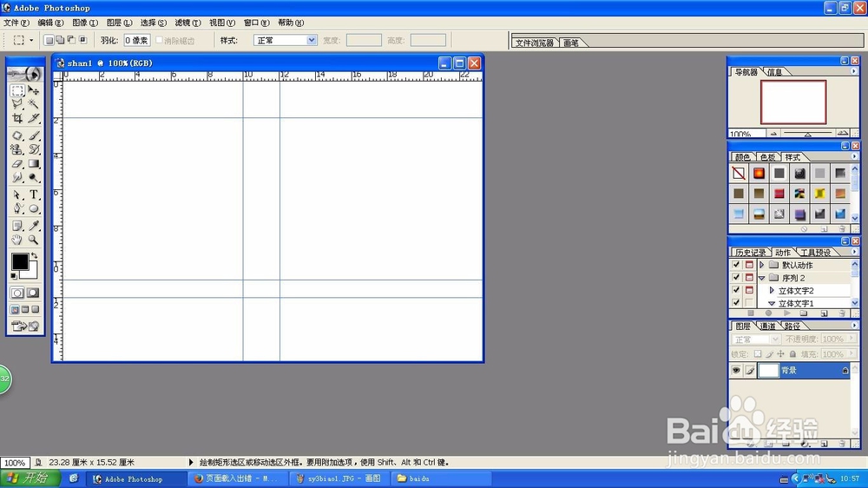The height and width of the screenshot is (488, 868).
Task: Select the 背景 layer thumbnail
Action: click(x=768, y=371)
